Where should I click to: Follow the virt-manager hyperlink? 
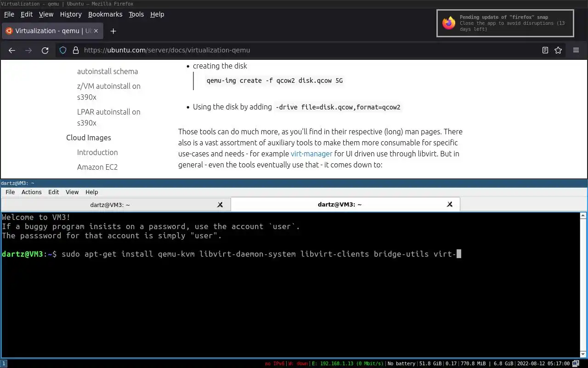tap(311, 154)
